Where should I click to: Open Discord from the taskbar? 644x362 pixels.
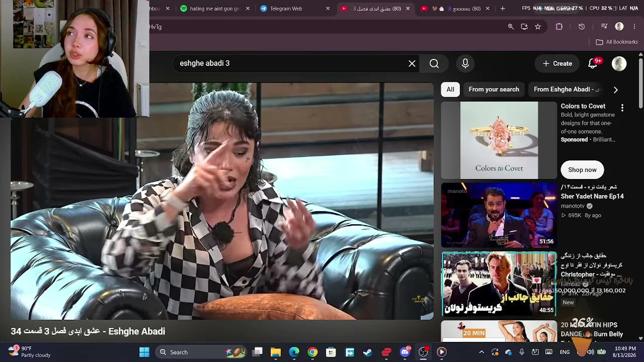(x=405, y=352)
